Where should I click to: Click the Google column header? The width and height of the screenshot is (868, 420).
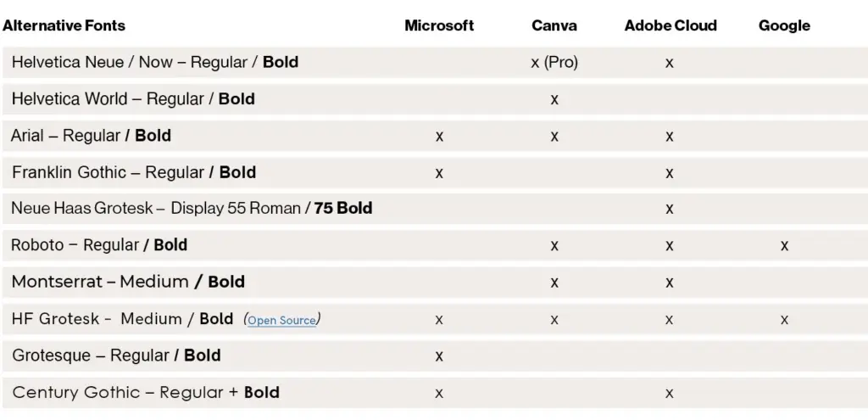(x=784, y=25)
